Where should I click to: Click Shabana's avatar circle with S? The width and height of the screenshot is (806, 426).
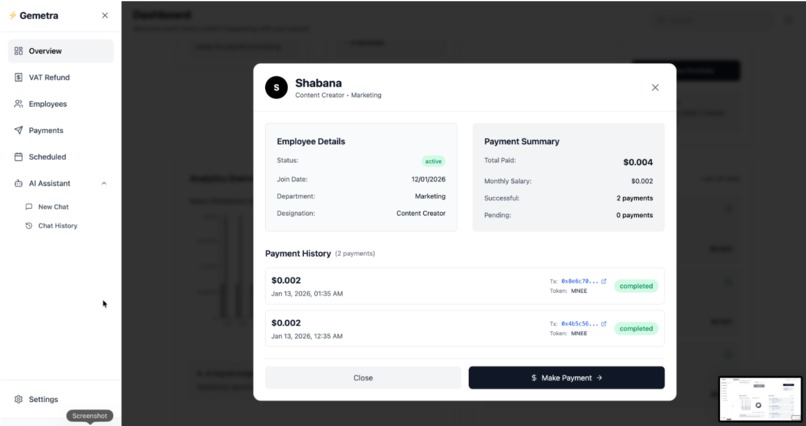[x=276, y=87]
